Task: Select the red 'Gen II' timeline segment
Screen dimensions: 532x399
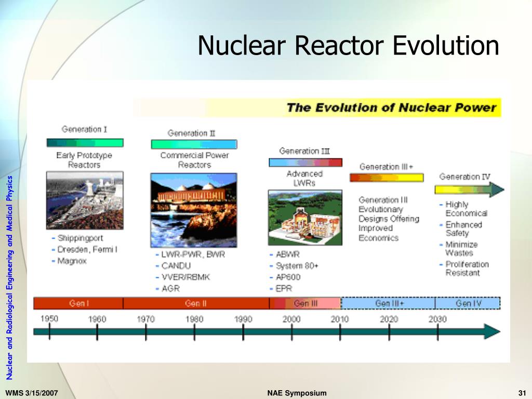Action: tap(196, 303)
